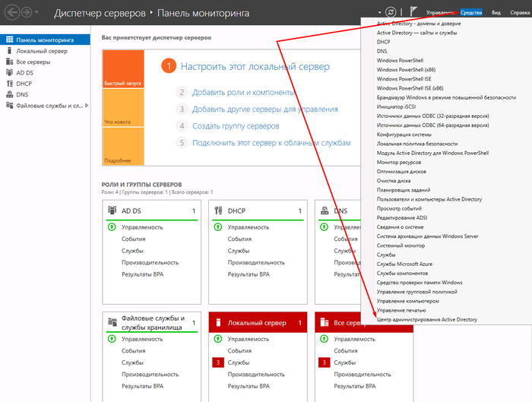Viewport: 532px width, 402px height.
Task: Open the notifications flag icon
Action: click(414, 12)
